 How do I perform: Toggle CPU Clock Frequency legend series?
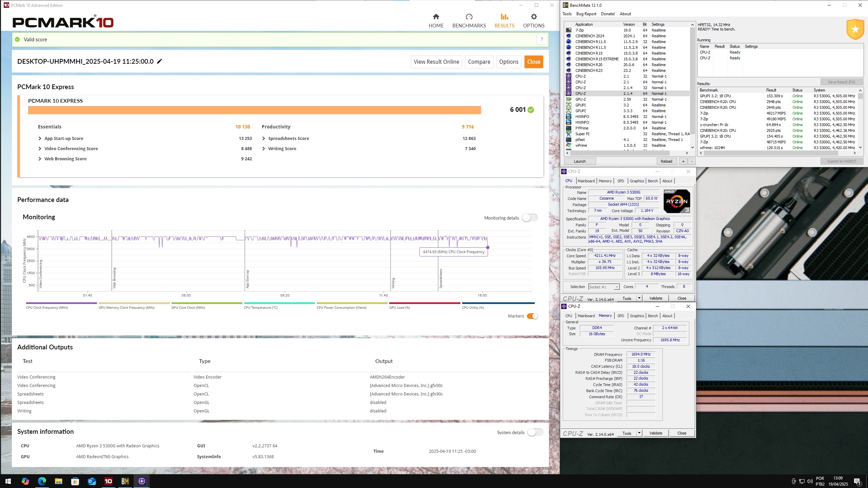point(61,305)
